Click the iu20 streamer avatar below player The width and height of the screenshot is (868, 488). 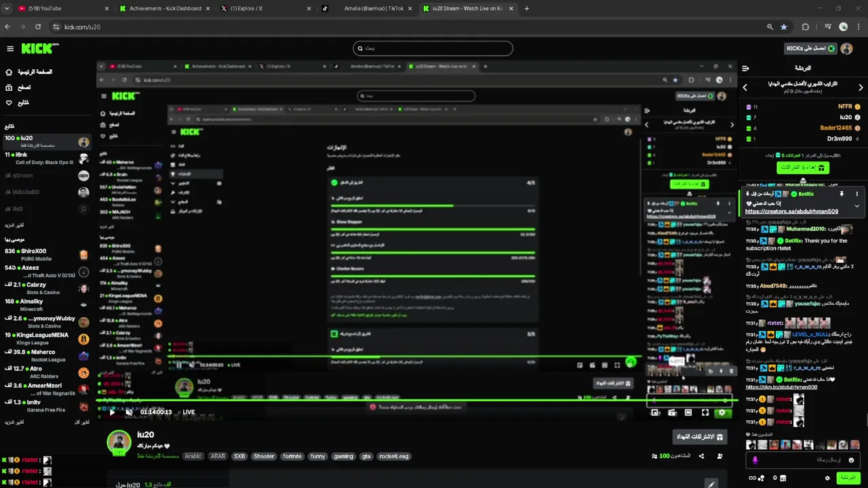[119, 442]
